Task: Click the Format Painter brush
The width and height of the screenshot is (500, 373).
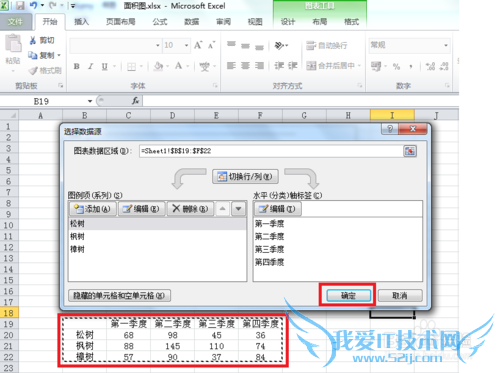Action: coord(33,70)
